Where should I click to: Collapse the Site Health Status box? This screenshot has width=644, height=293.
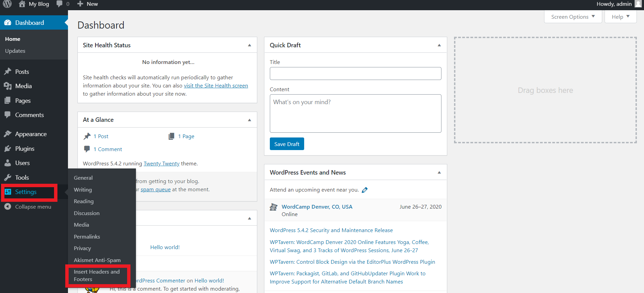[x=249, y=45]
